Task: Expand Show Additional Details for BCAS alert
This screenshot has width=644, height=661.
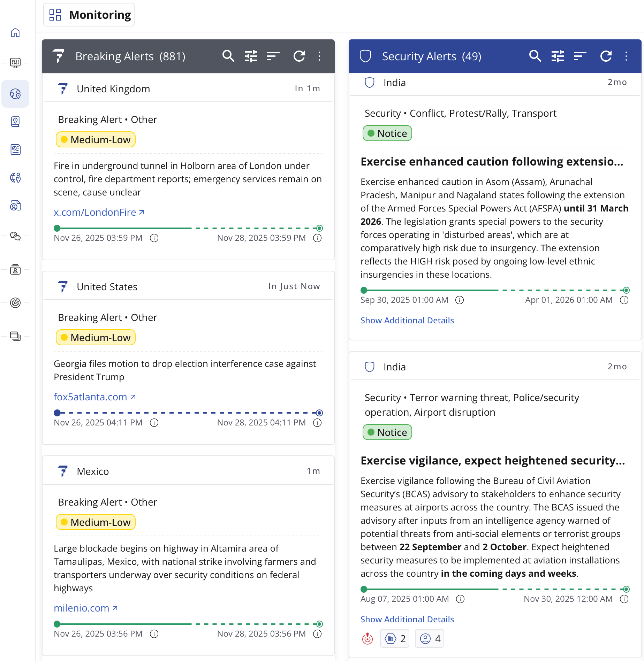Action: [407, 619]
